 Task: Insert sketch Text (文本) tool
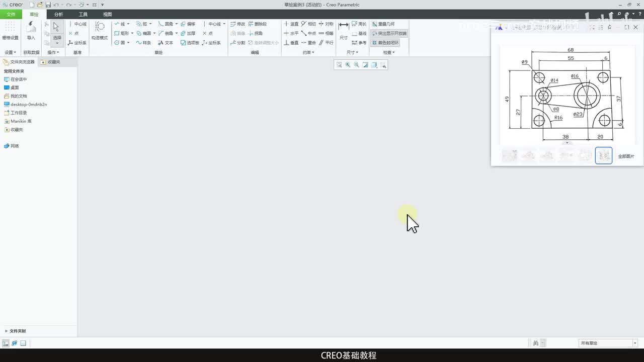pos(166,43)
